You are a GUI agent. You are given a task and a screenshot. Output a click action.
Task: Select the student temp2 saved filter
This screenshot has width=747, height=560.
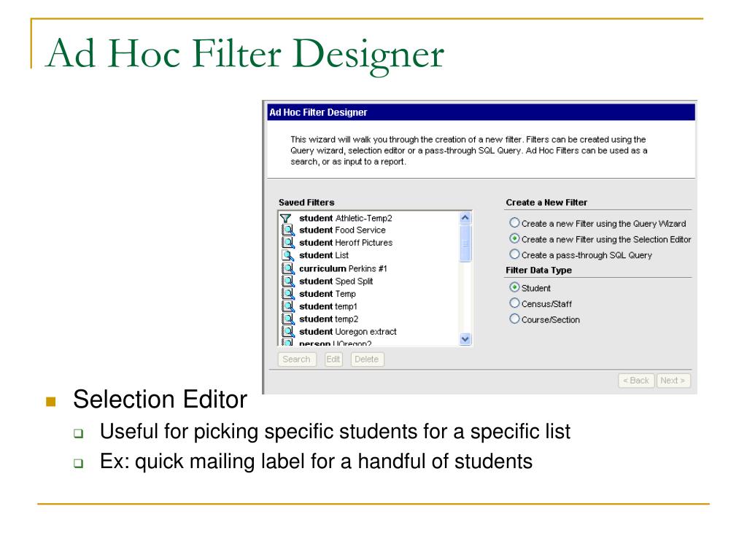click(x=329, y=319)
